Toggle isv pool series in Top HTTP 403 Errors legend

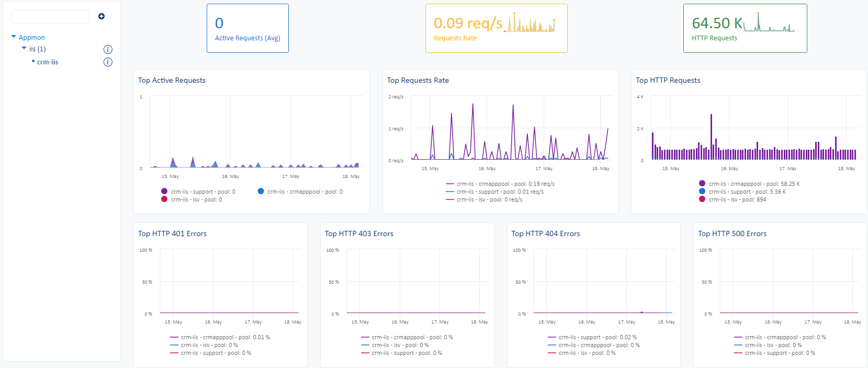400,345
